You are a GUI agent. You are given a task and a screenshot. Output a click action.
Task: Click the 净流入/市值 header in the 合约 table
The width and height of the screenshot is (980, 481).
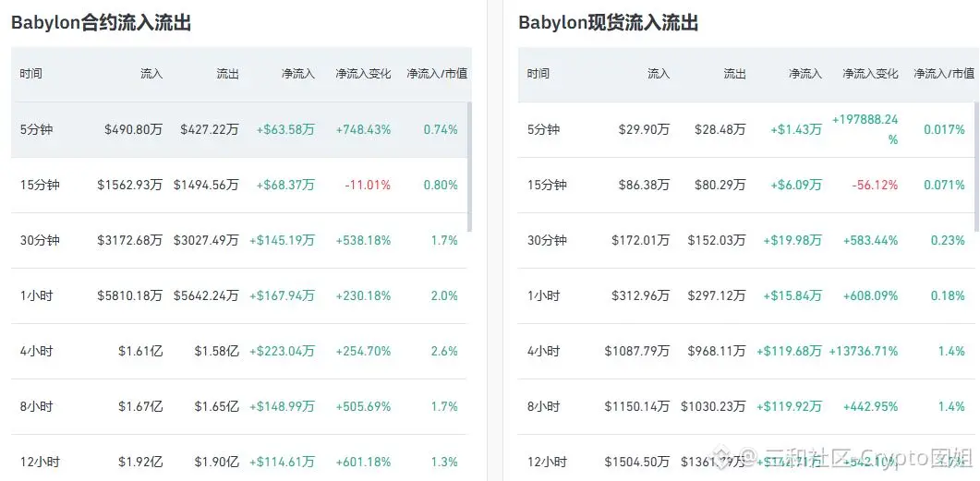click(x=437, y=74)
